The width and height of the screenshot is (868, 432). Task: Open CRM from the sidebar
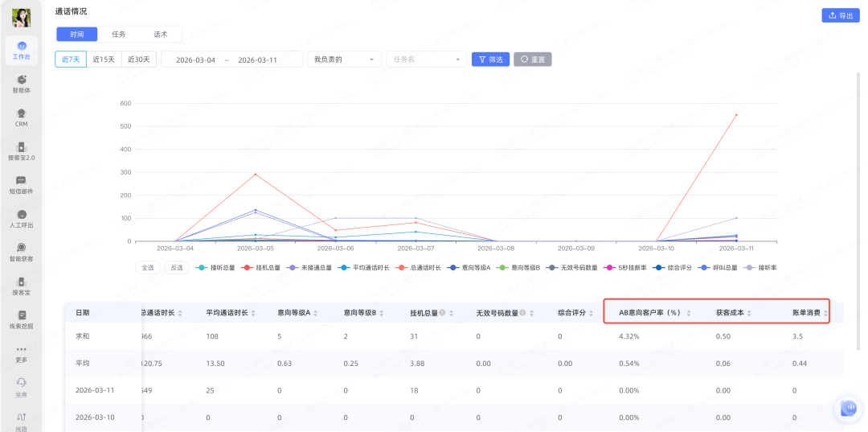click(x=22, y=113)
